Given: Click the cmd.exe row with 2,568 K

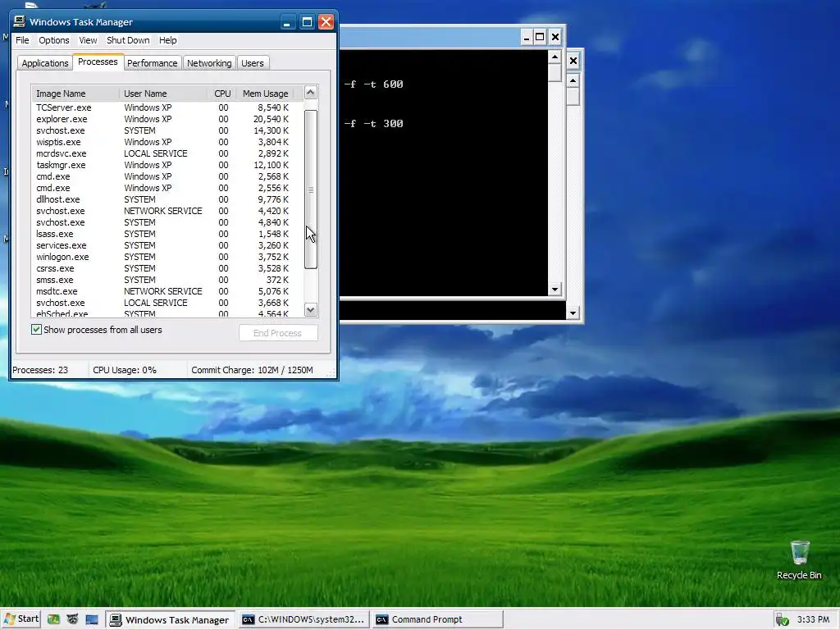Looking at the screenshot, I should [162, 176].
